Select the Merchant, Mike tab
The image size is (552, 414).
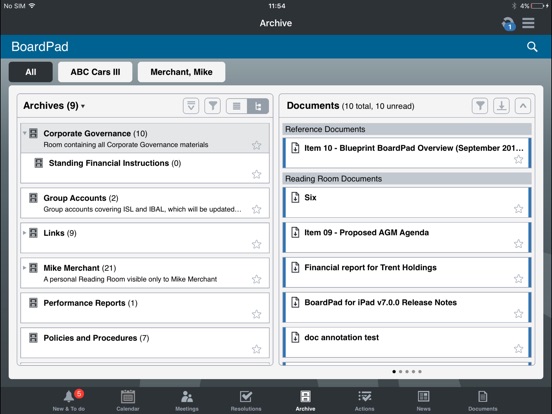(x=181, y=72)
